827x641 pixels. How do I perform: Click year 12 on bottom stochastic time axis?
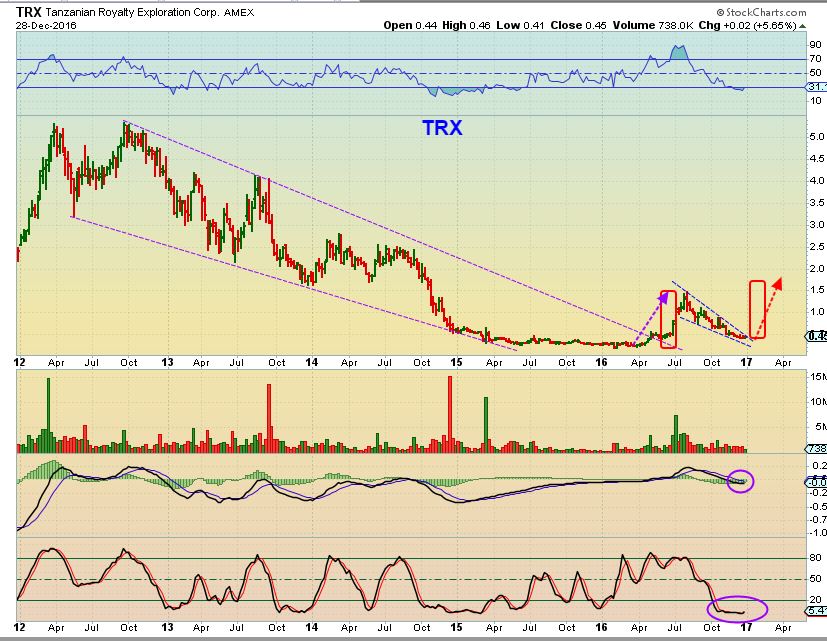[20, 627]
